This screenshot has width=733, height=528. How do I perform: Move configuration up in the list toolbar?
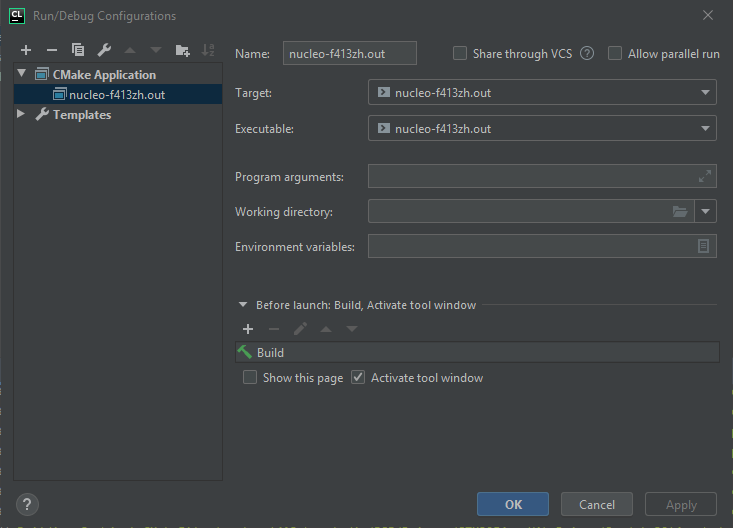[x=130, y=50]
